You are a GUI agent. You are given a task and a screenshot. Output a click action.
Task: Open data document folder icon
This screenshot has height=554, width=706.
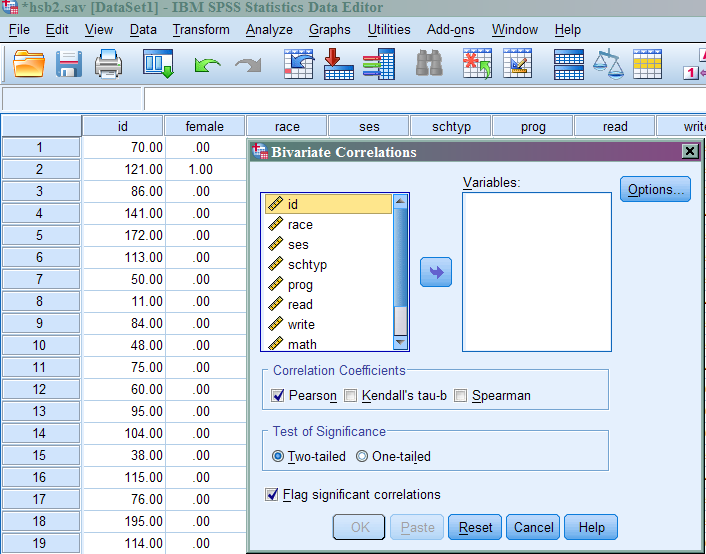pyautogui.click(x=29, y=64)
